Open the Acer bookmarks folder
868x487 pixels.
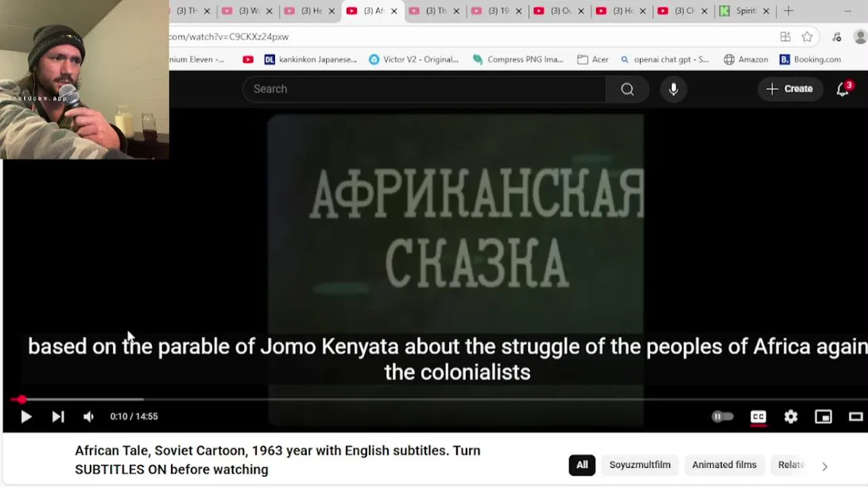593,60
